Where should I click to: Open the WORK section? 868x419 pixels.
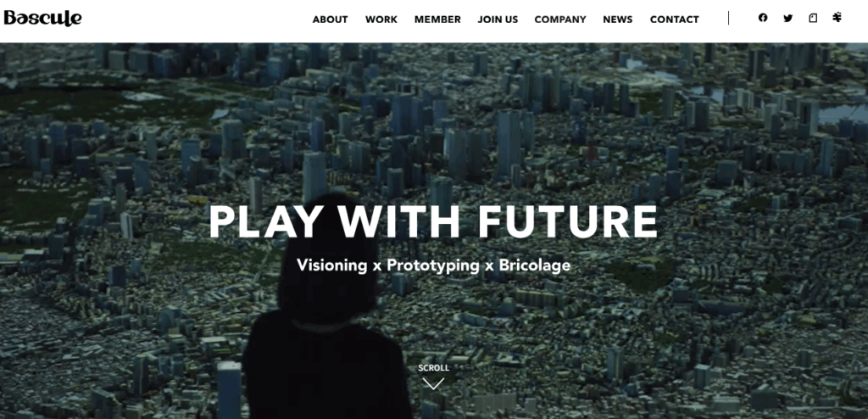(x=381, y=20)
